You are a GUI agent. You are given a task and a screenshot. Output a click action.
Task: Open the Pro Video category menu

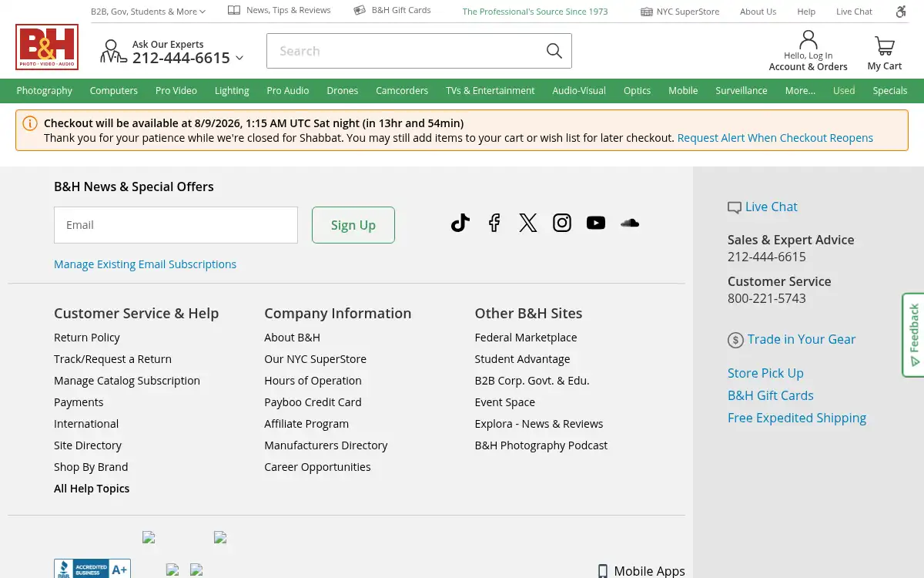(176, 90)
